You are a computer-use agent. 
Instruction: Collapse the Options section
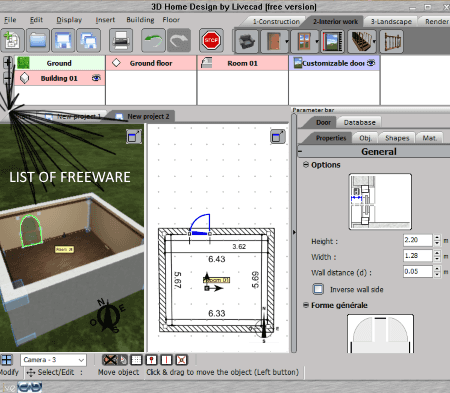tap(306, 165)
